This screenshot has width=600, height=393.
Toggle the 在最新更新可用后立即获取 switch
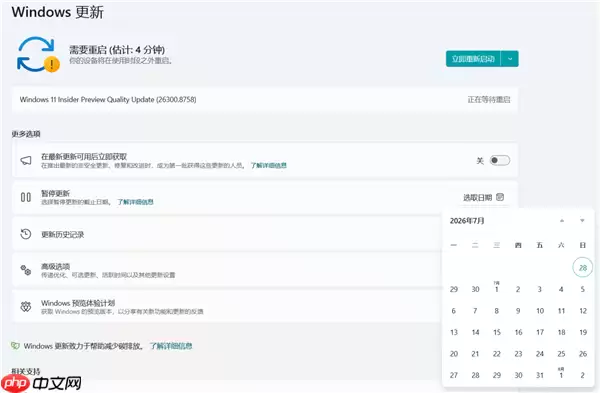[x=500, y=160]
